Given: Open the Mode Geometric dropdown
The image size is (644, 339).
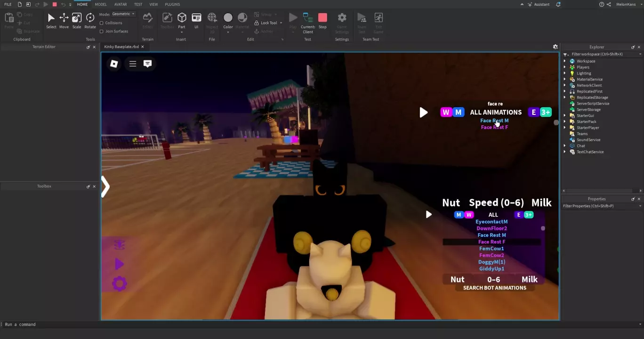Looking at the screenshot, I should (x=123, y=14).
